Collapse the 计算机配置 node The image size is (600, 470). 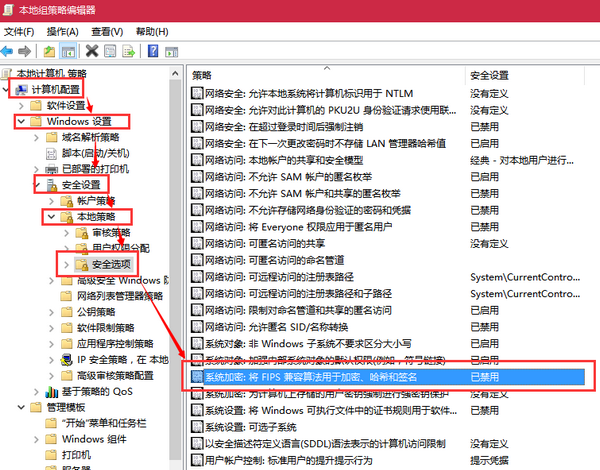[x=6, y=90]
